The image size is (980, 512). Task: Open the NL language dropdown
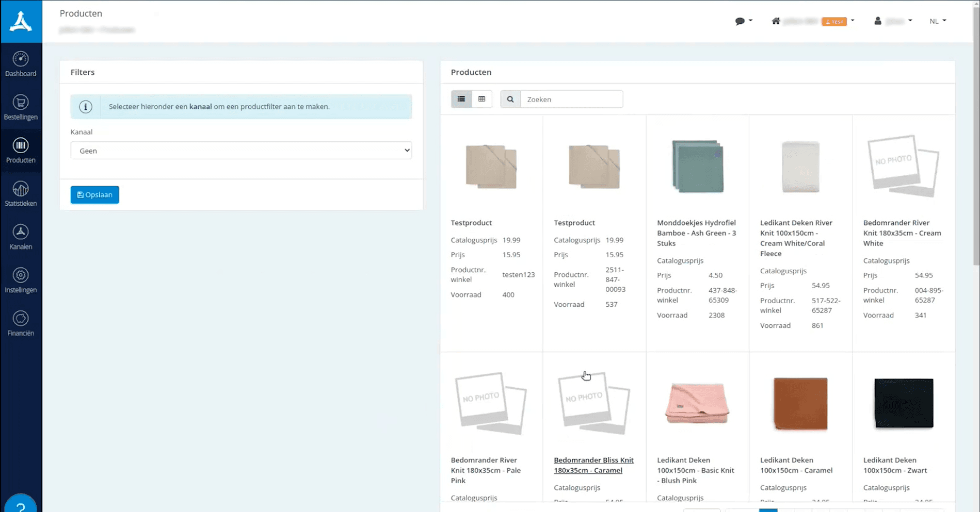pos(938,21)
